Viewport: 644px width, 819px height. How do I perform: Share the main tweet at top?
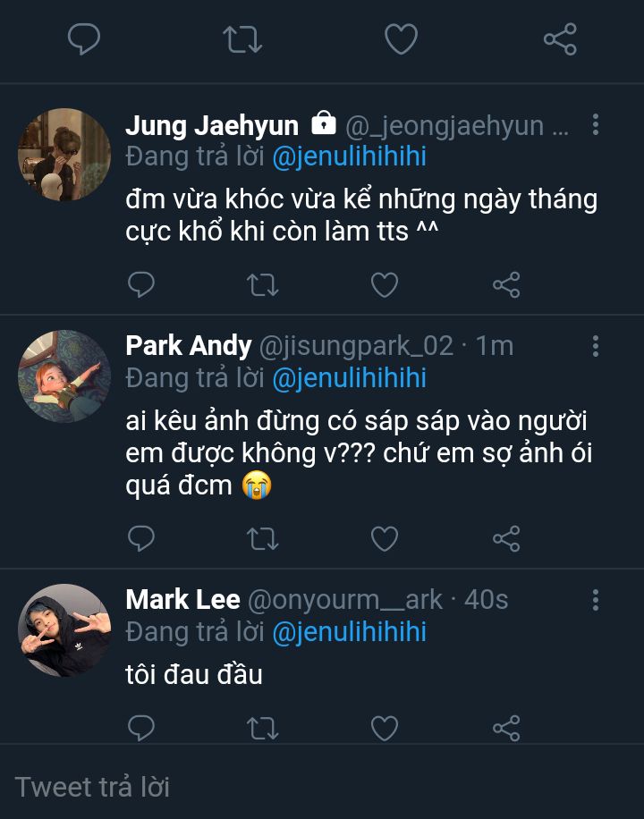pos(560,39)
